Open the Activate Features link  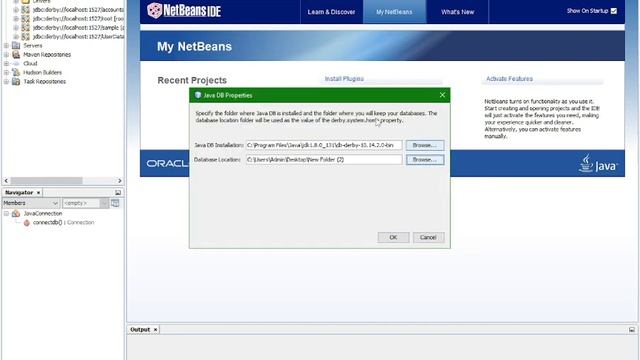point(509,79)
